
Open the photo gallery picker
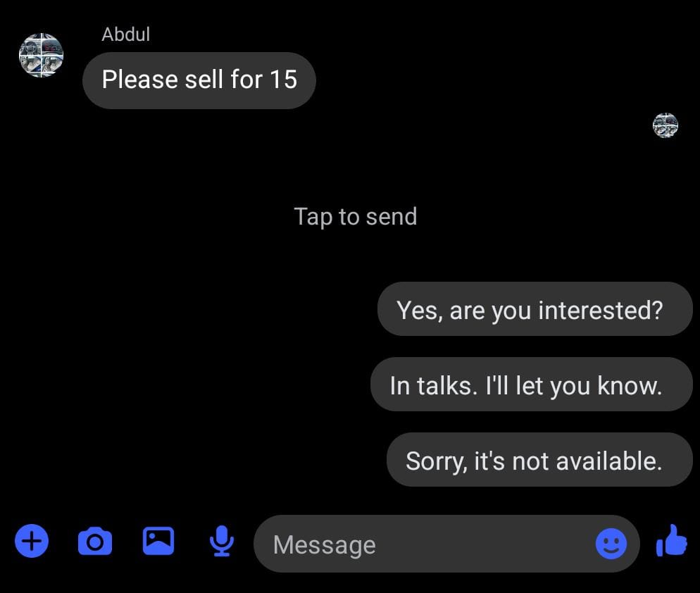pos(158,541)
